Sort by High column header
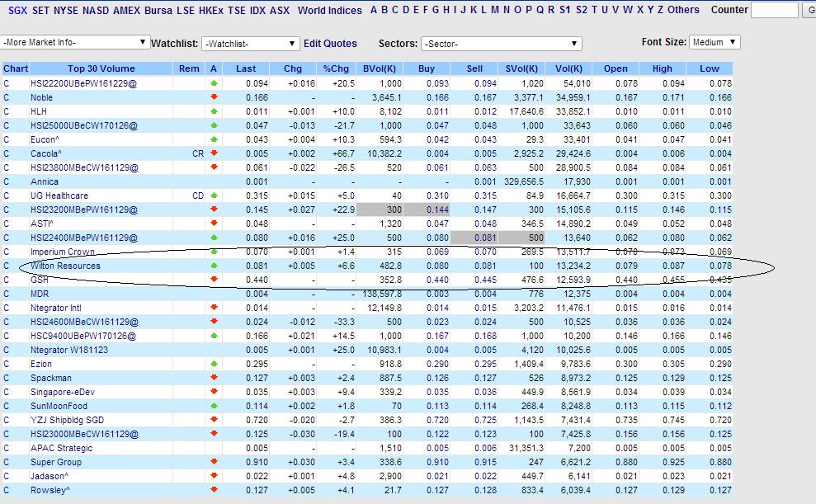 pyautogui.click(x=662, y=68)
